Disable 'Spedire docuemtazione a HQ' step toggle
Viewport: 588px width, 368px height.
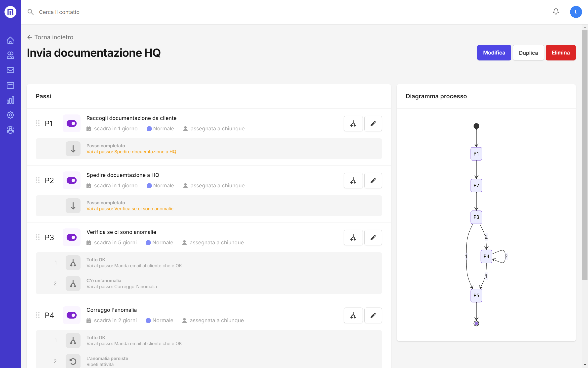tap(71, 180)
